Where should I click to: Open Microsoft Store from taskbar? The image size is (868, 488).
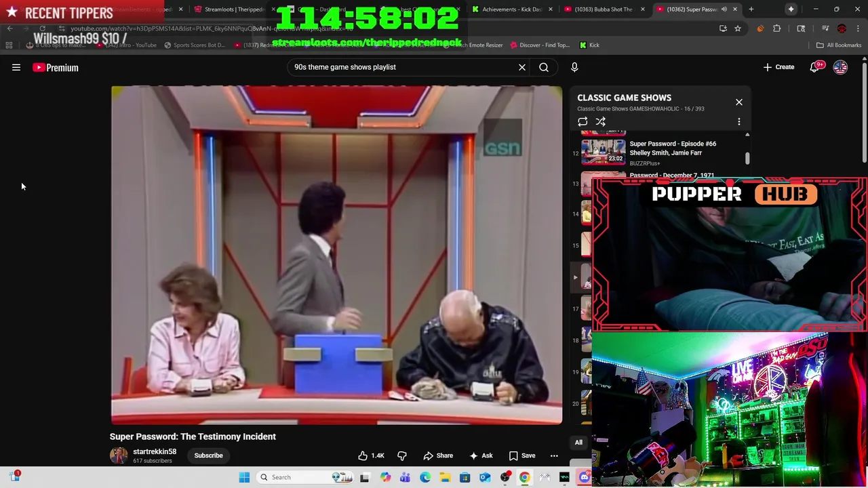(x=465, y=477)
